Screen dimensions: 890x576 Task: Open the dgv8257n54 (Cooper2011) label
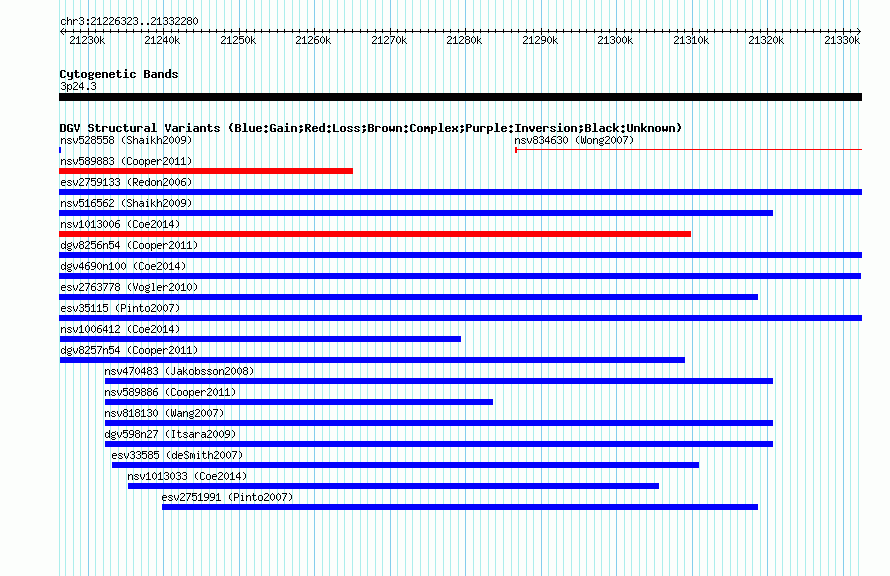(129, 350)
